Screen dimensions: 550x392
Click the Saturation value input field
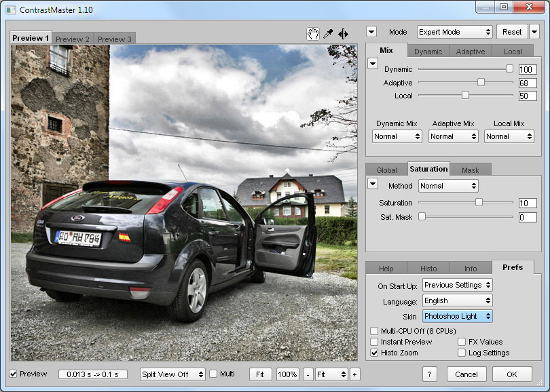(x=527, y=203)
